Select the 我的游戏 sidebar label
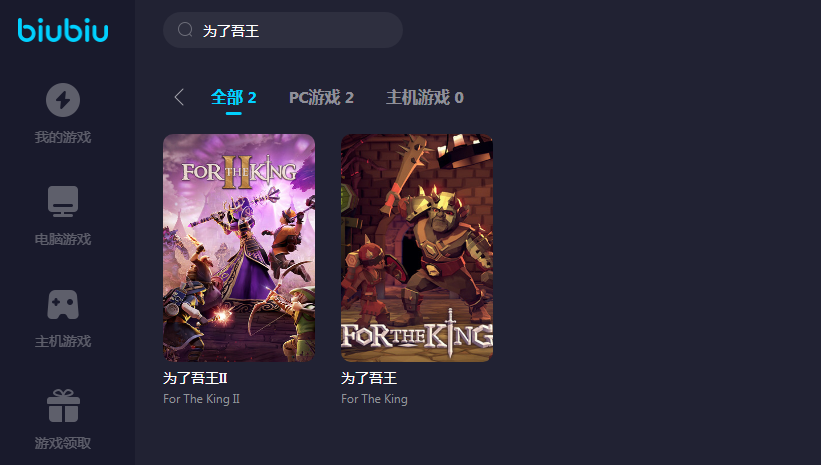821x465 pixels. tap(63, 137)
